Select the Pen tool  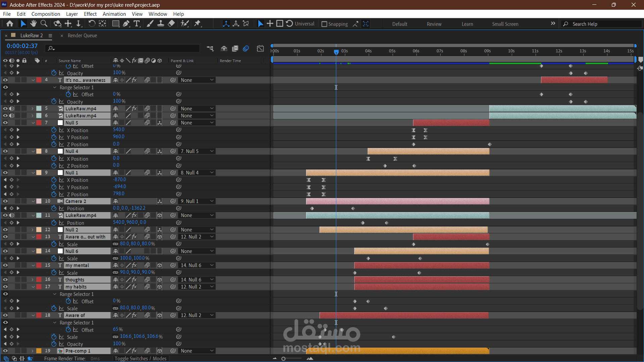click(x=126, y=23)
